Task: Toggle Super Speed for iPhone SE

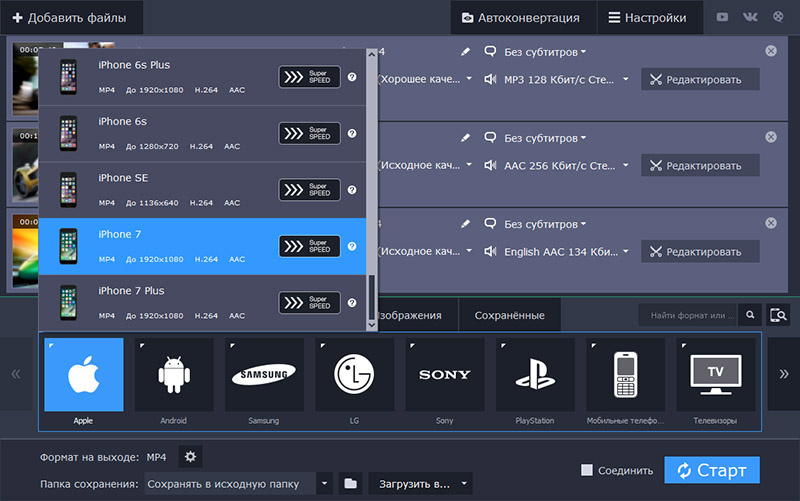Action: click(309, 189)
